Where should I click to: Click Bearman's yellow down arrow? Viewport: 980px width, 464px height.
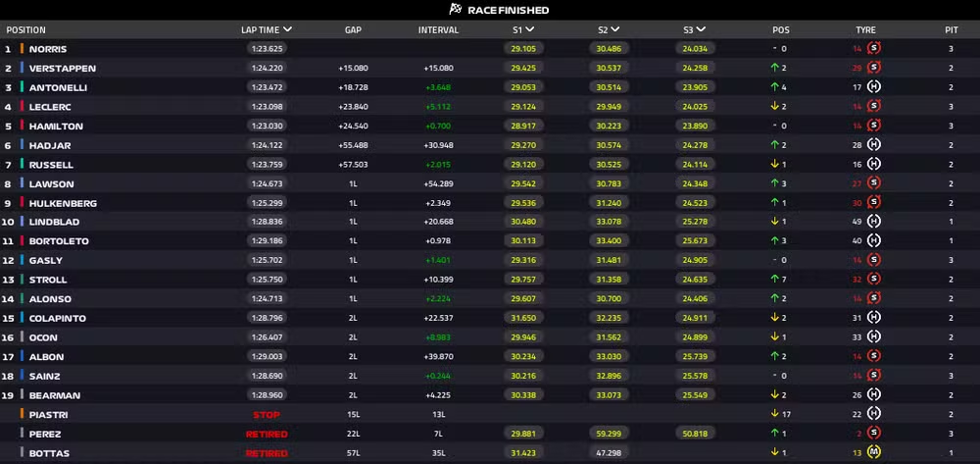click(x=774, y=395)
